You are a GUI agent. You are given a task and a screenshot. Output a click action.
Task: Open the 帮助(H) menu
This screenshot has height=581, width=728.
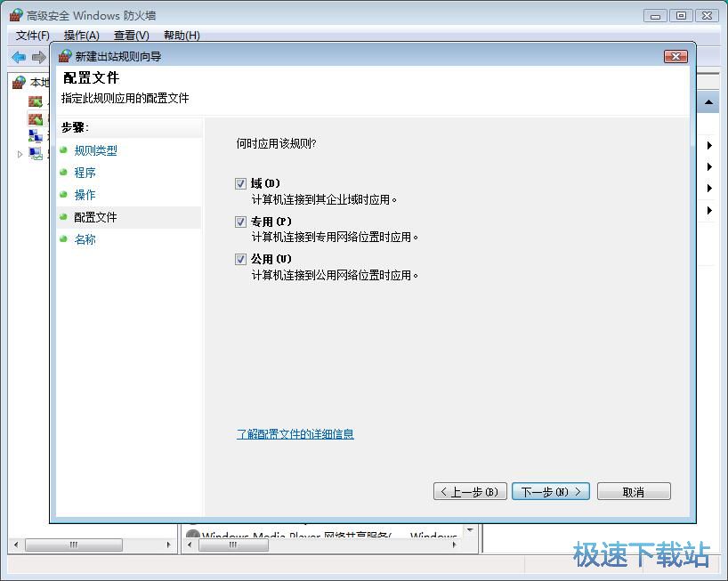pyautogui.click(x=182, y=36)
